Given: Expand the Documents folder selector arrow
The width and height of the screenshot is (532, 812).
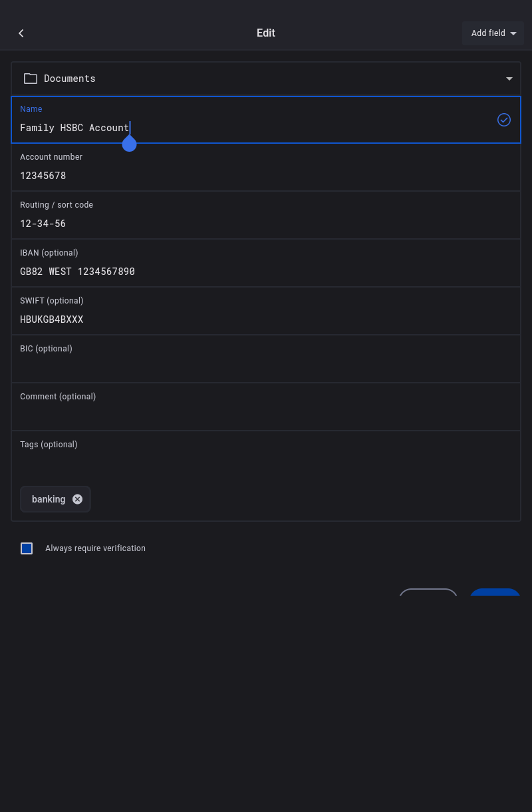Looking at the screenshot, I should coord(509,79).
